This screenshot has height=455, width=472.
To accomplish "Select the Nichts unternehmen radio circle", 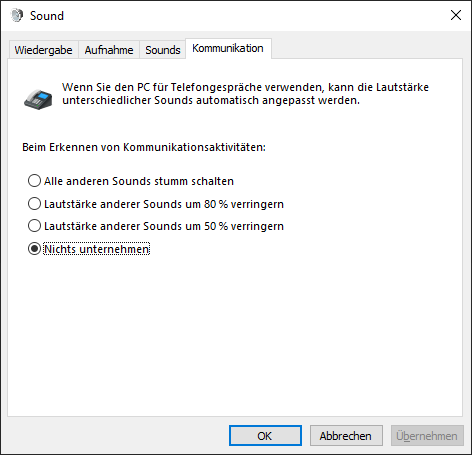I will tap(34, 249).
